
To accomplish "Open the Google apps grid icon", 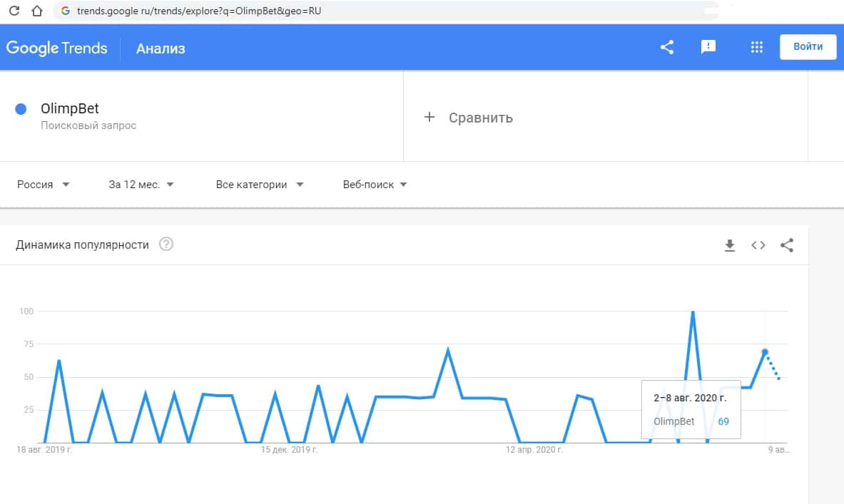I will pos(757,48).
